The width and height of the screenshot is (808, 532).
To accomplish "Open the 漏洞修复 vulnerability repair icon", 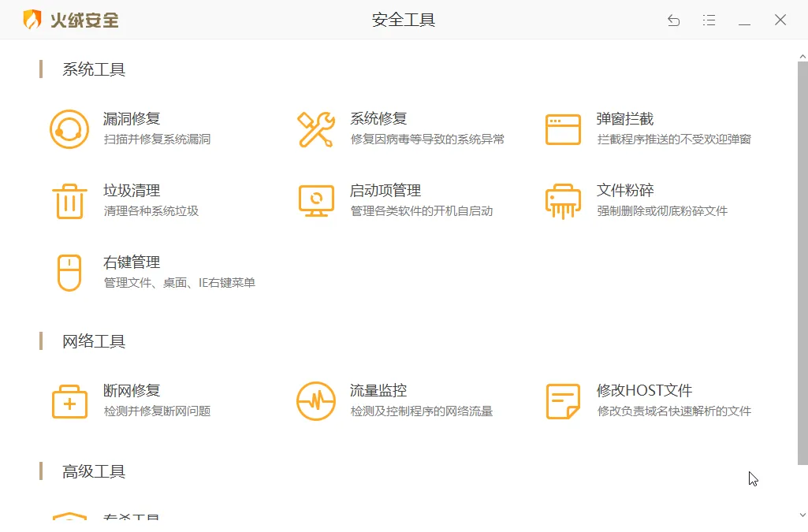I will pos(69,129).
